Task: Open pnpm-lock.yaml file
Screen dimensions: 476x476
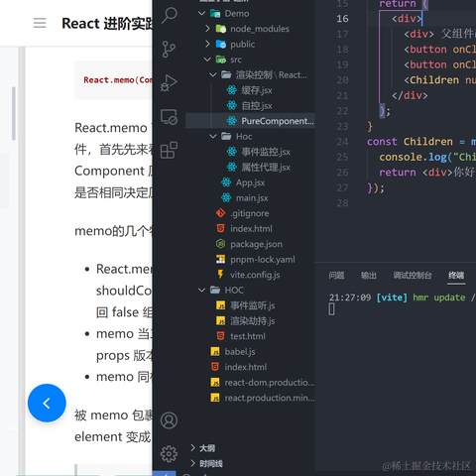Action: pos(263,260)
